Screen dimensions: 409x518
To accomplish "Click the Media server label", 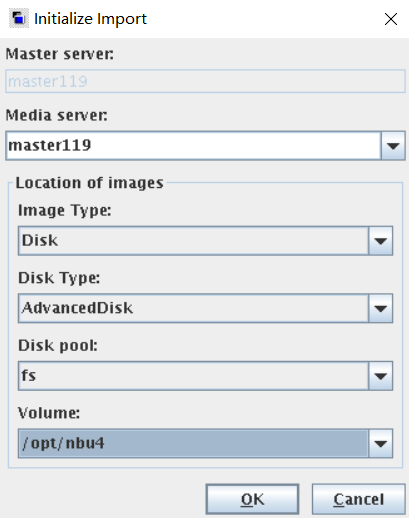I will click(x=57, y=115).
